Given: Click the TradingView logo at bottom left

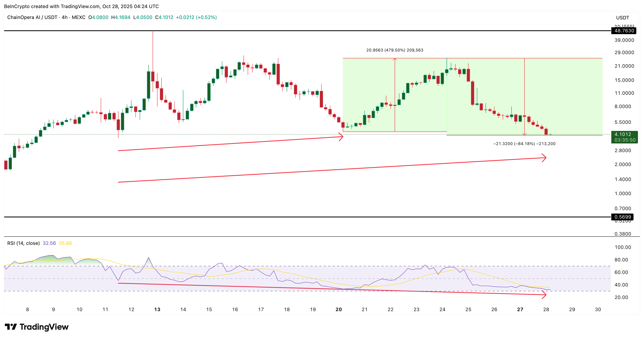Looking at the screenshot, I should [37, 327].
